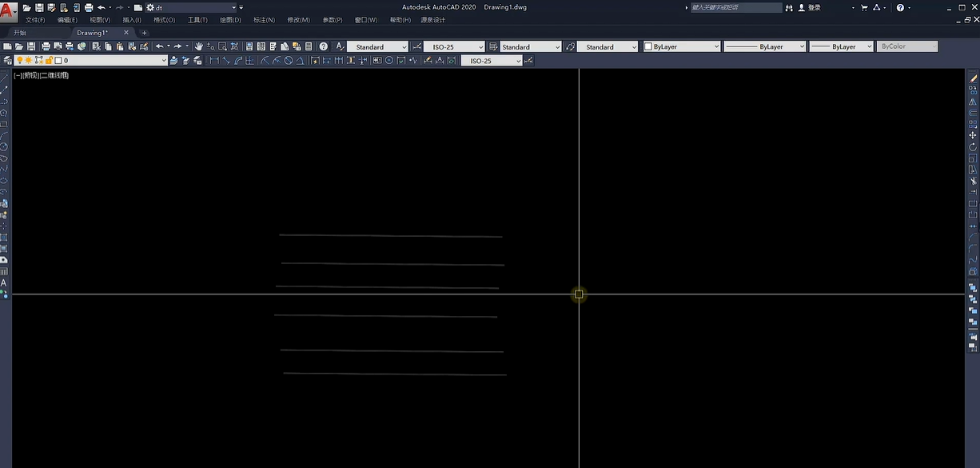Click the Save disk icon in quick access bar

pos(38,7)
